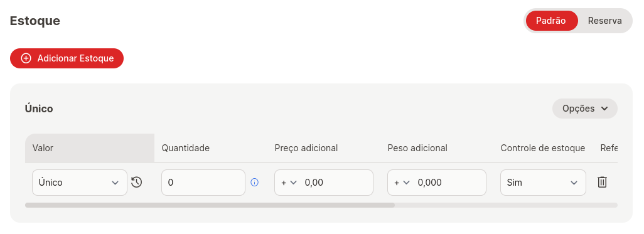Image resolution: width=644 pixels, height=234 pixels.
Task: Expand the Opções menu
Action: (x=584, y=109)
